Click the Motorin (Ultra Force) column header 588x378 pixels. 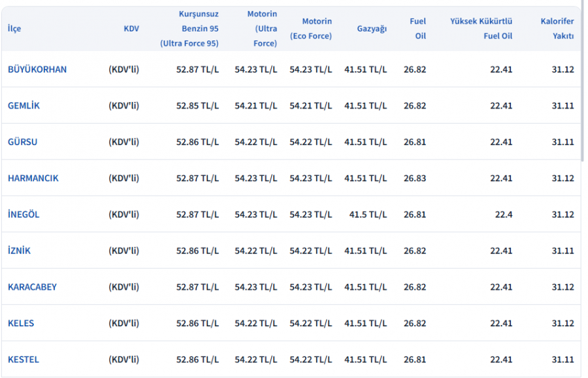262,29
